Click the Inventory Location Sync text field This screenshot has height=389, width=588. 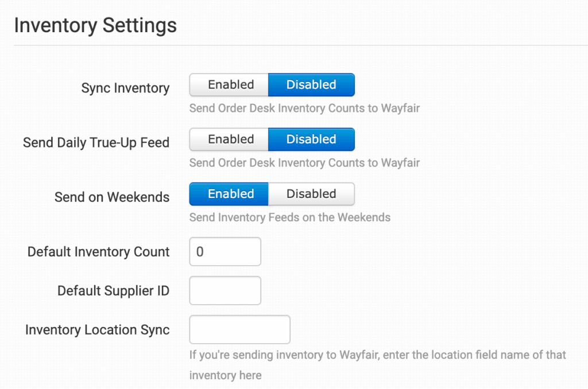[239, 330]
